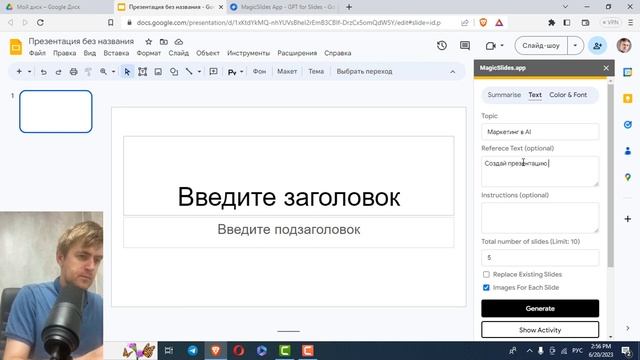The width and height of the screenshot is (640, 360).
Task: Click the Instructions optional text area
Action: click(x=540, y=218)
